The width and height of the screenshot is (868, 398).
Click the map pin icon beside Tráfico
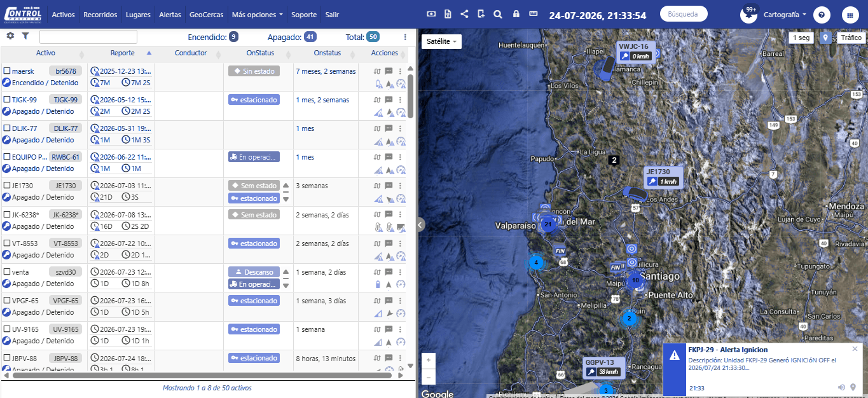(x=825, y=38)
